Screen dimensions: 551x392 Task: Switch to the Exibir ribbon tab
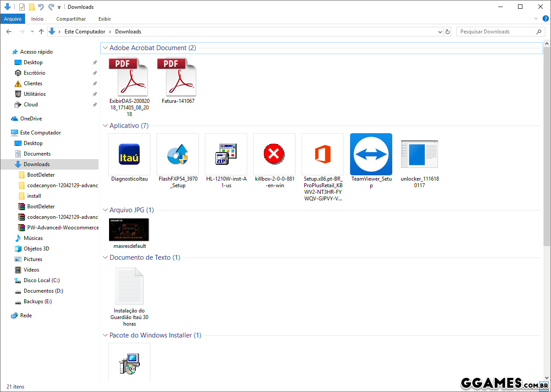click(x=105, y=19)
